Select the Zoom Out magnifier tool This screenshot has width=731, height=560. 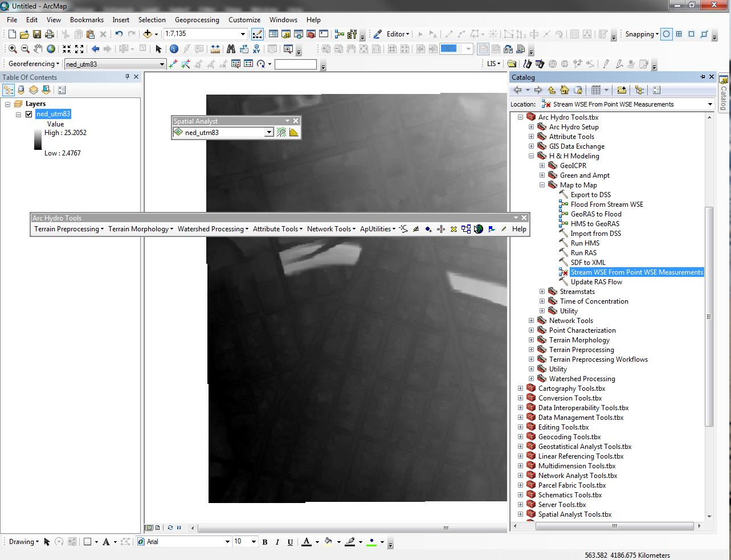point(25,49)
